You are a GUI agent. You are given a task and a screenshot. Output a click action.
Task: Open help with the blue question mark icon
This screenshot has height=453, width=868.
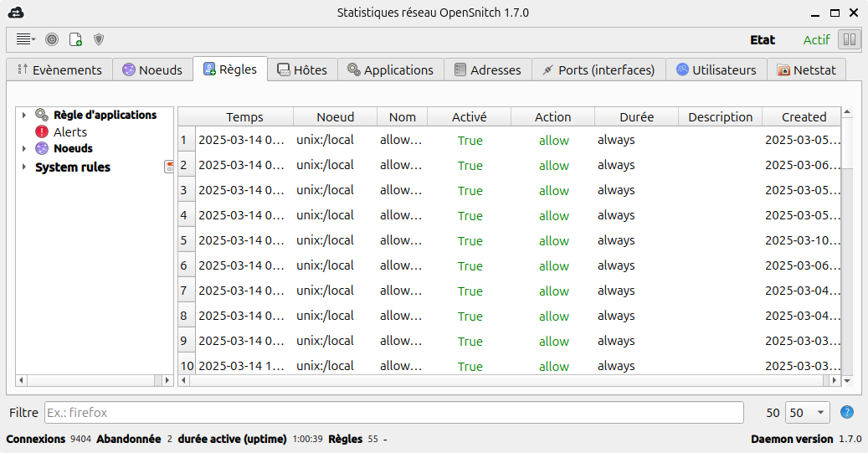pos(846,412)
